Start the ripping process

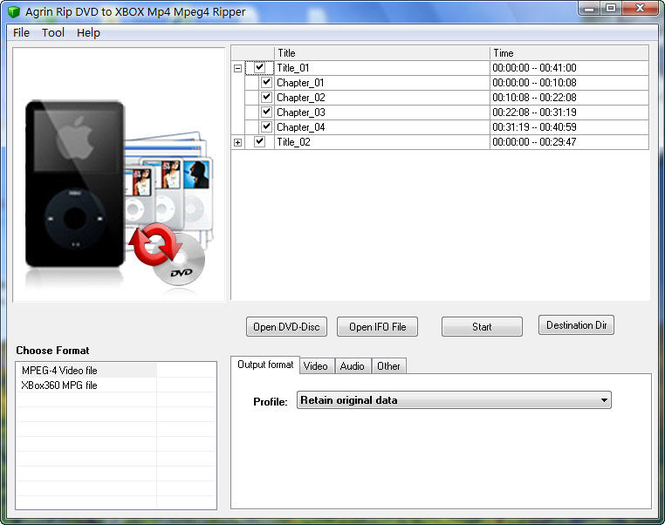click(482, 327)
